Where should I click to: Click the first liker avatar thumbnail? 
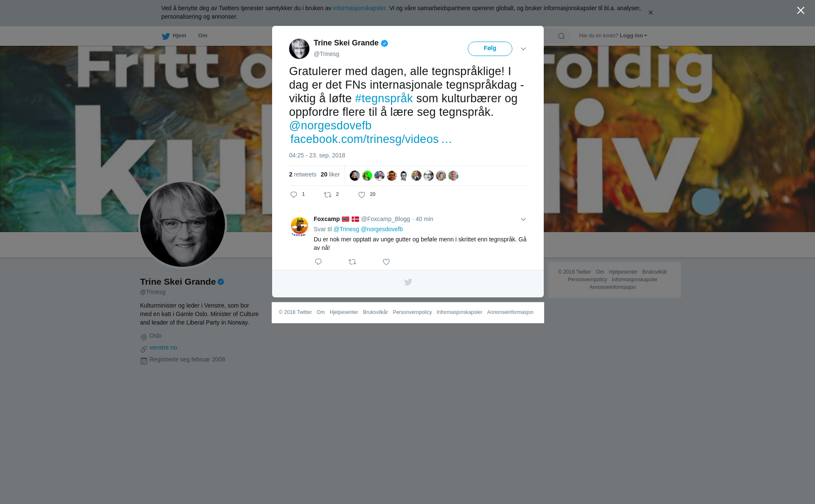pos(355,176)
